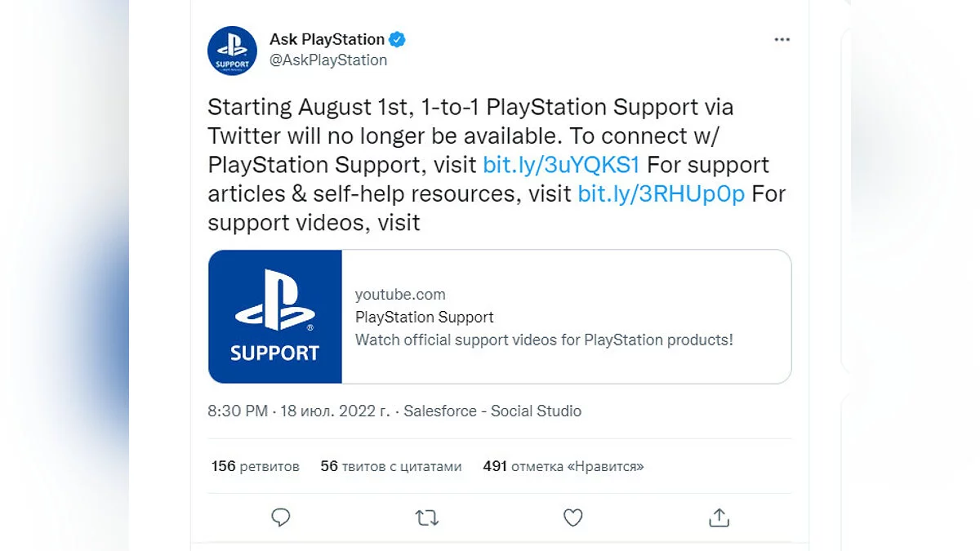Screen dimensions: 980x551
Task: Click the Ask PlayStation display name
Action: click(x=327, y=39)
